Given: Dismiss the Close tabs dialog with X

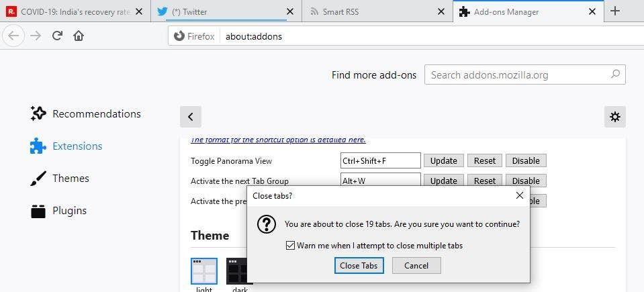Looking at the screenshot, I should point(520,195).
